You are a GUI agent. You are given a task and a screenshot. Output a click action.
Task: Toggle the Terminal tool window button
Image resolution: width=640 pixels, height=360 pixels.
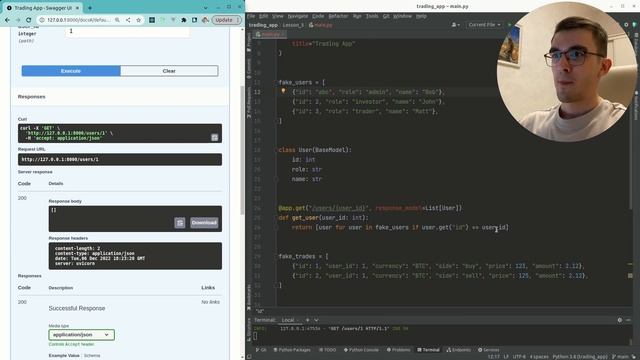point(428,350)
